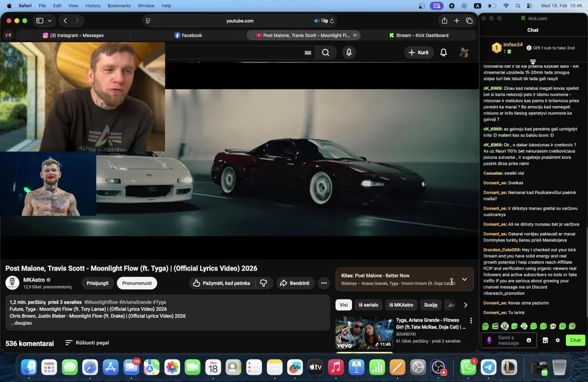Image resolution: width=588 pixels, height=382 pixels.
Task: Toggle Safari sidebar
Action: 40,21
